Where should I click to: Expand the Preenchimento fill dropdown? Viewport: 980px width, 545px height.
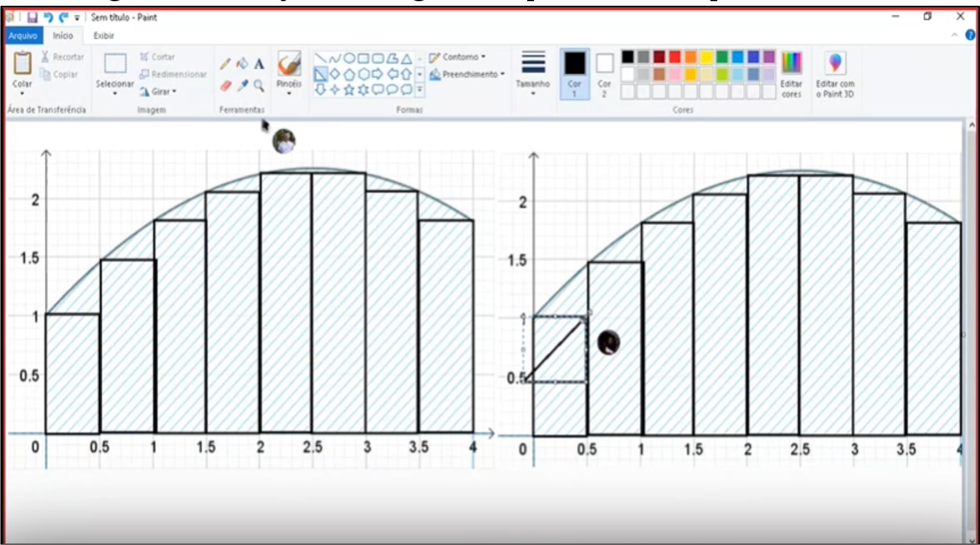coord(468,74)
